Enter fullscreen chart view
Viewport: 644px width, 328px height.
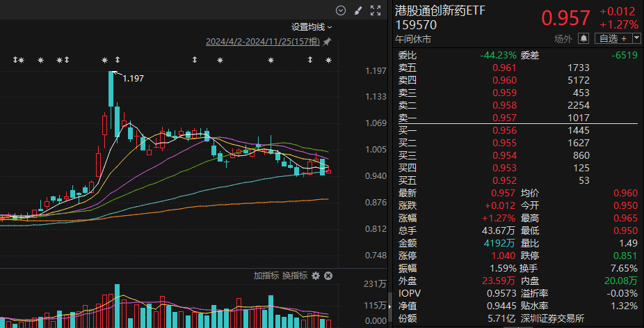pos(376,10)
